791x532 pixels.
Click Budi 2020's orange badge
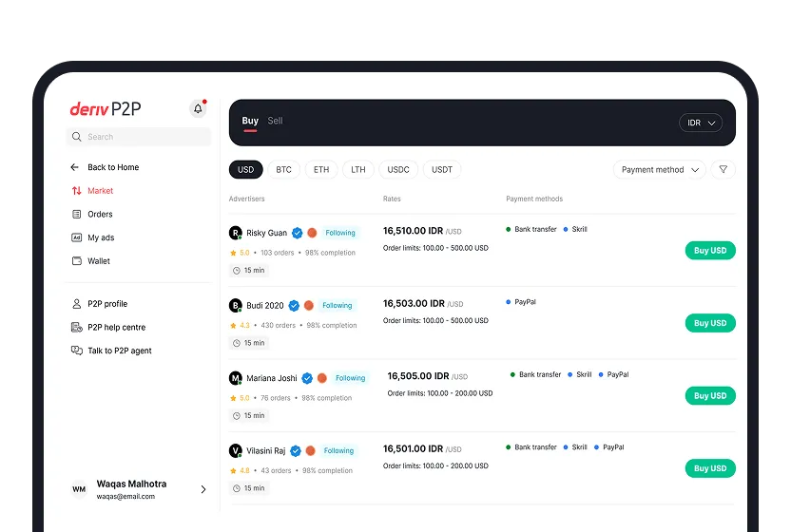click(309, 306)
